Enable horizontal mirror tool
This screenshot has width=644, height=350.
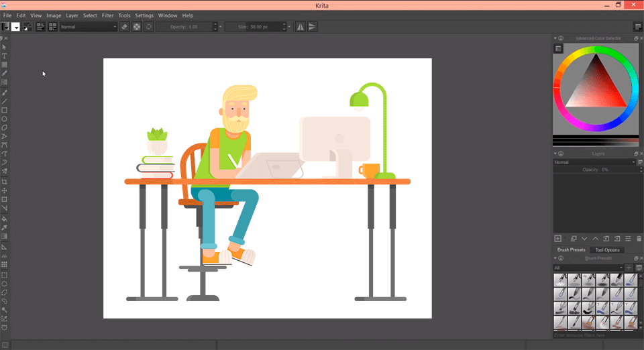300,27
